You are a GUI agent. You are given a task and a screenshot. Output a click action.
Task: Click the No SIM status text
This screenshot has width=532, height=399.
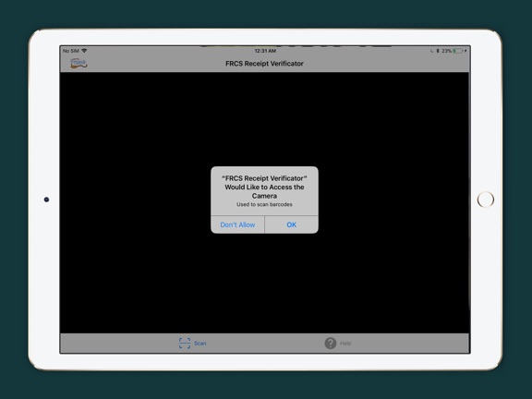coord(71,51)
